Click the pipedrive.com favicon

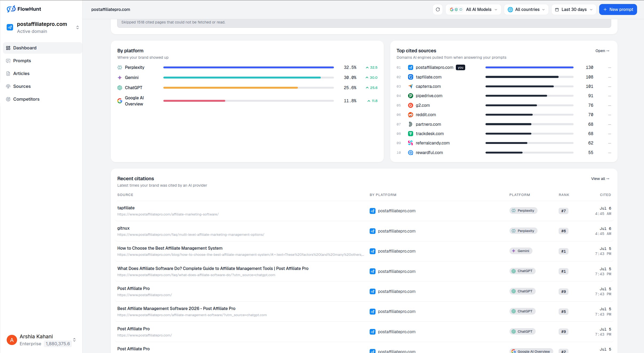click(410, 96)
